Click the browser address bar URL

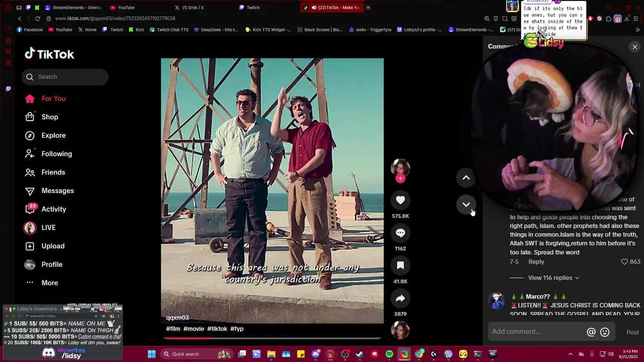115,19
